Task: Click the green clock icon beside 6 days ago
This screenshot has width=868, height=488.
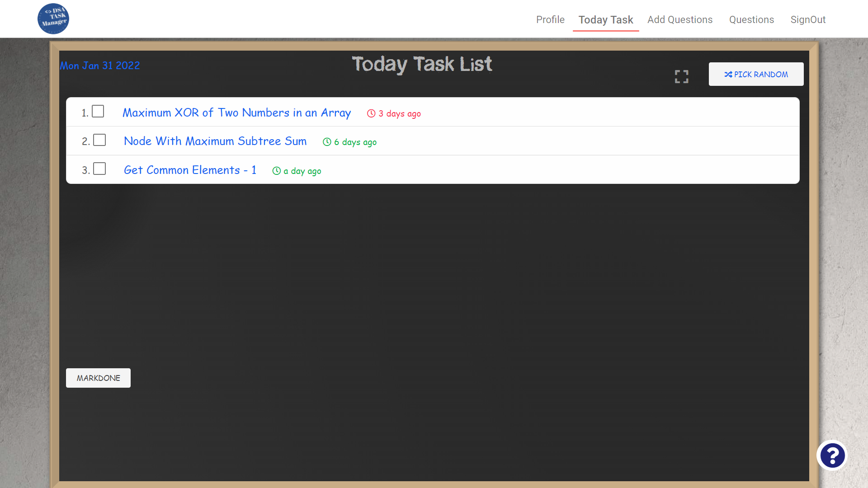Action: [327, 142]
